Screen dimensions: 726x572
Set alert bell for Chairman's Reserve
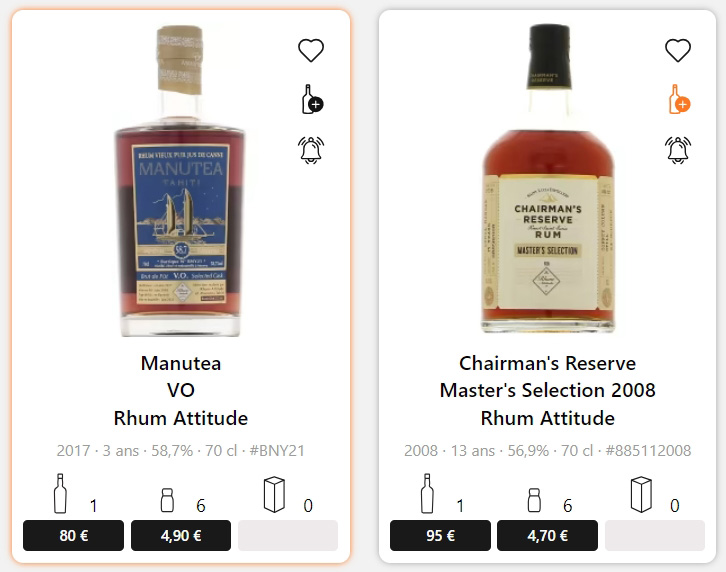click(678, 149)
